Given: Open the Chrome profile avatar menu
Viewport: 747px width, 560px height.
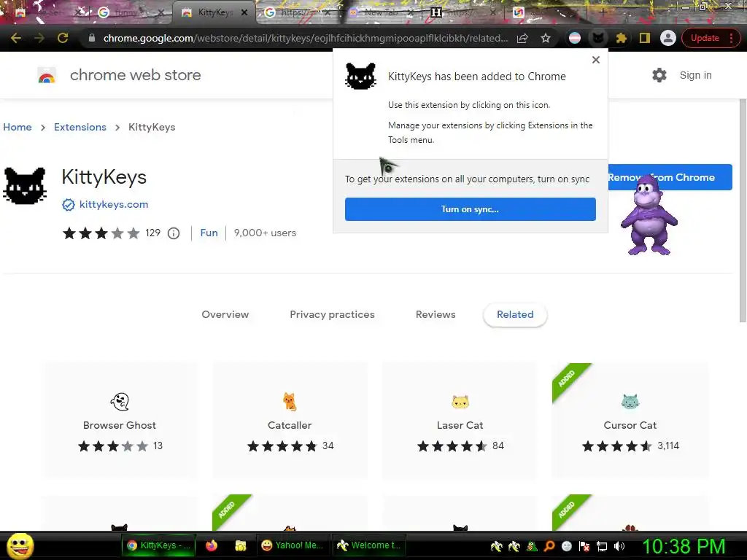Looking at the screenshot, I should coord(668,38).
